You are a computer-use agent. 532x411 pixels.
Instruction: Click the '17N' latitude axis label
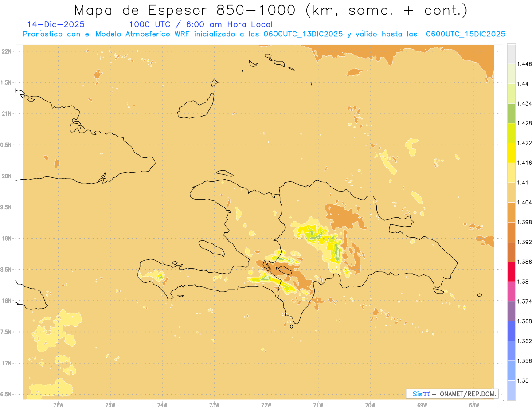(x=7, y=363)
